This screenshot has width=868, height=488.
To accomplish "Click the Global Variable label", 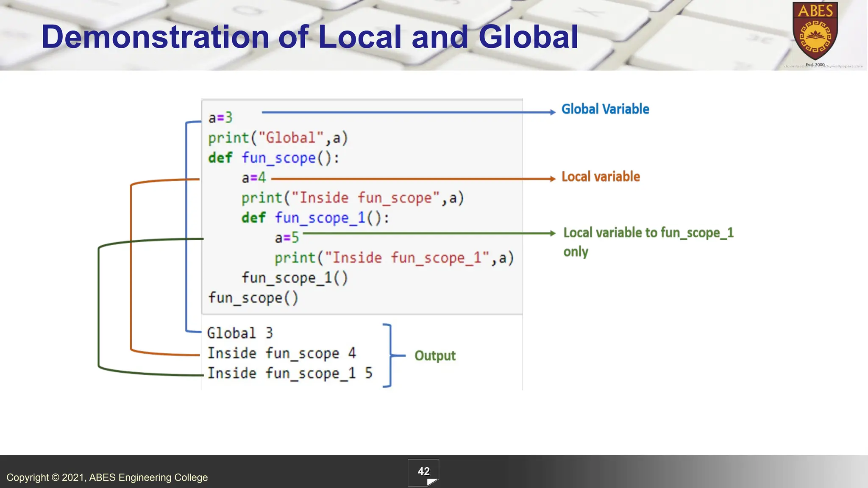I will pos(605,109).
